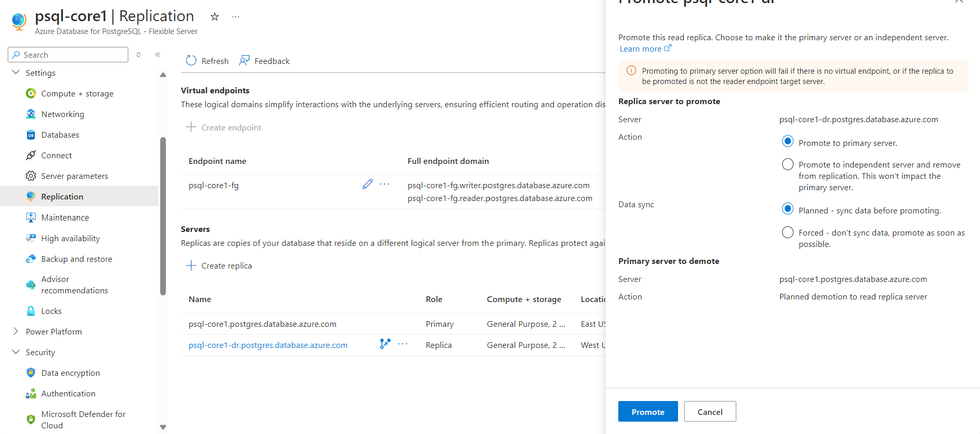Viewport: 980px width, 434px height.
Task: Collapse the Settings section
Action: pos(15,73)
